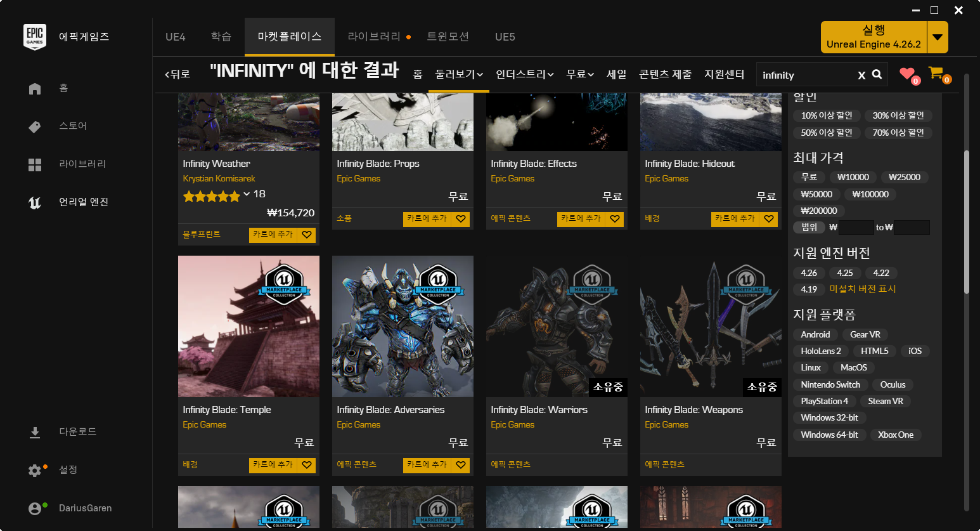Screen dimensions: 980x531
Task: Expand the 무료 free dropdown
Action: pyautogui.click(x=580, y=74)
